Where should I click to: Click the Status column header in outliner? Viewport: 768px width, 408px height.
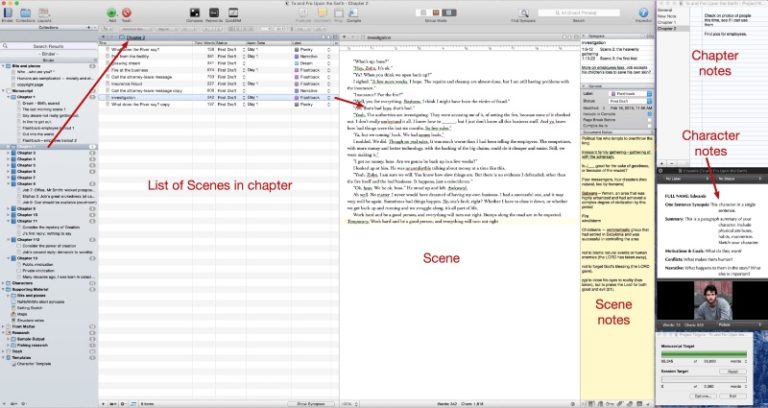click(228, 43)
